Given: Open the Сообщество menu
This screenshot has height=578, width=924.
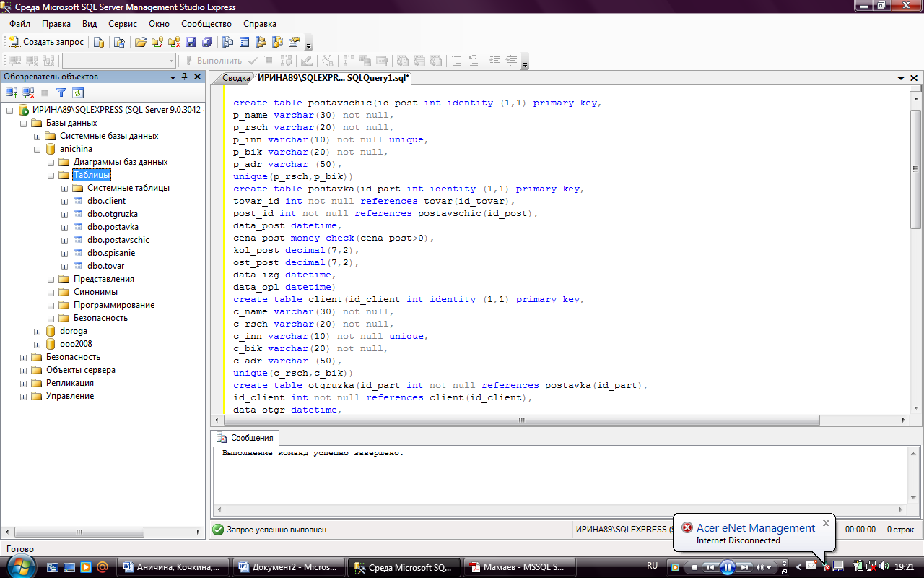Looking at the screenshot, I should coord(206,24).
